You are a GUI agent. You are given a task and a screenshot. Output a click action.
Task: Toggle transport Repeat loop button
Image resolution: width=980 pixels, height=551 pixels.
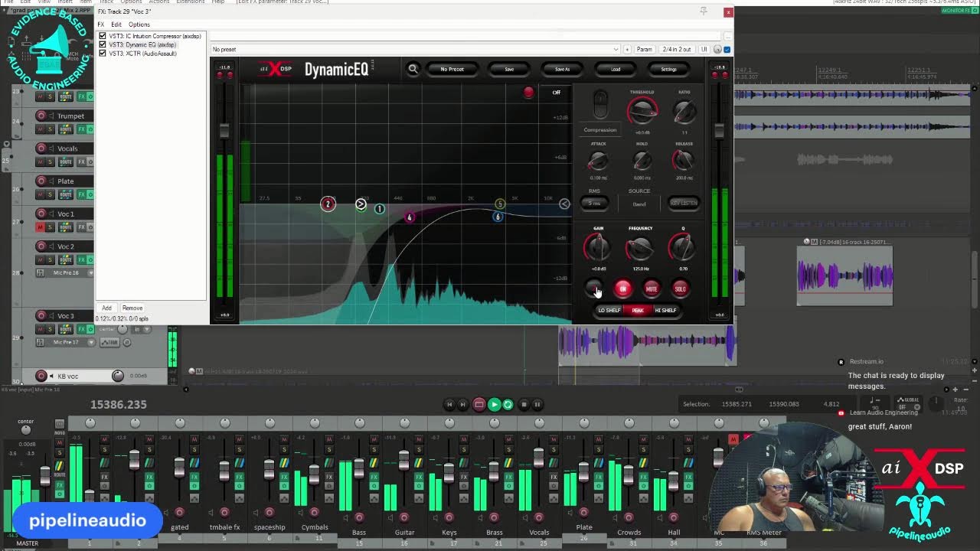(x=508, y=404)
